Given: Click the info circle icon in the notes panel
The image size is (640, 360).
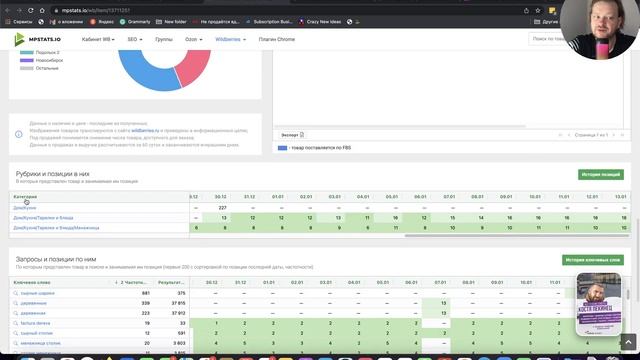Looking at the screenshot, I should (19, 134).
